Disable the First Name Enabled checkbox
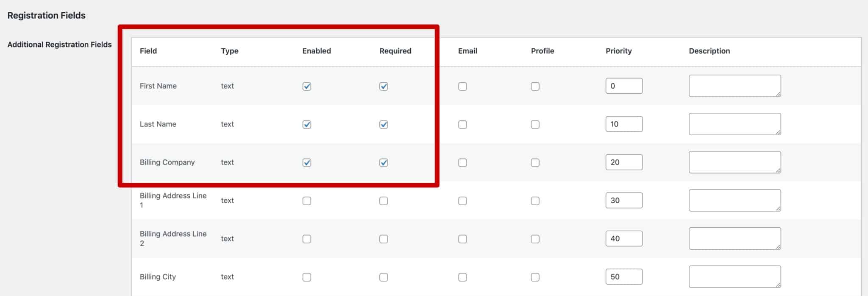This screenshot has height=296, width=868. pos(306,86)
